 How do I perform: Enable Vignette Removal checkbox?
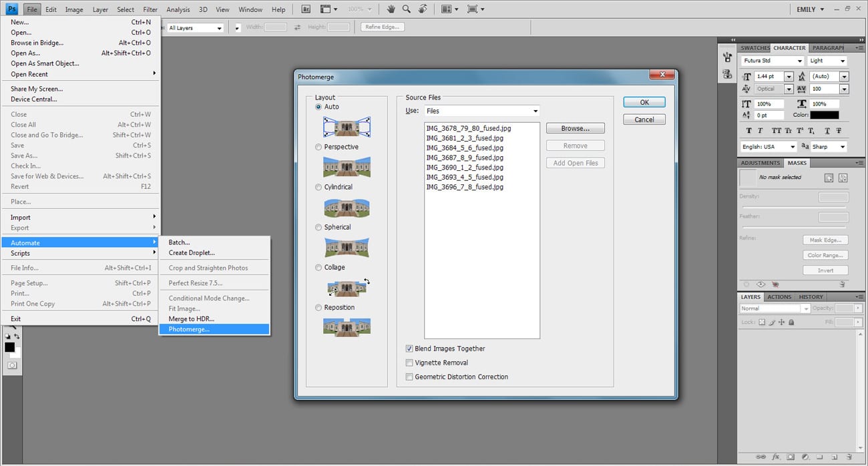pyautogui.click(x=409, y=363)
